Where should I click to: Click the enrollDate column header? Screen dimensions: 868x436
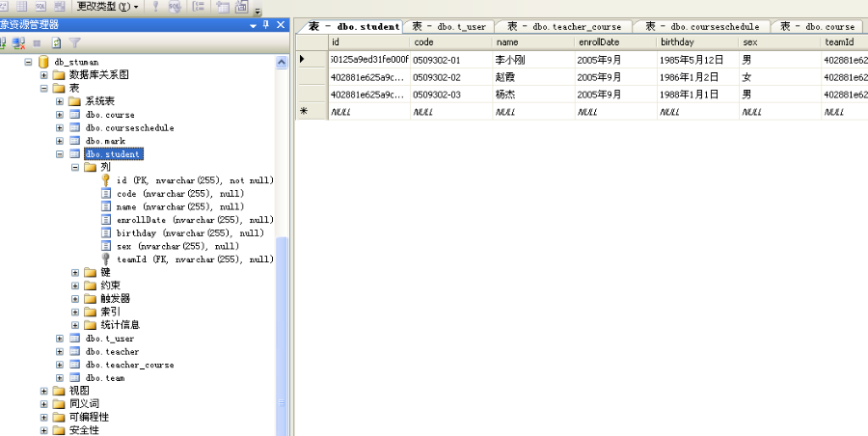(615, 42)
